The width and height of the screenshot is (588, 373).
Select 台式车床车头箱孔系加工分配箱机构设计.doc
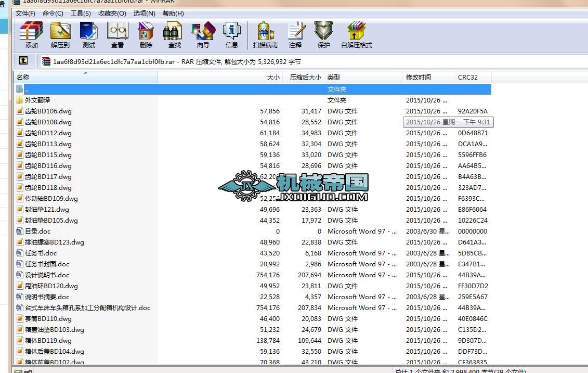[87, 307]
